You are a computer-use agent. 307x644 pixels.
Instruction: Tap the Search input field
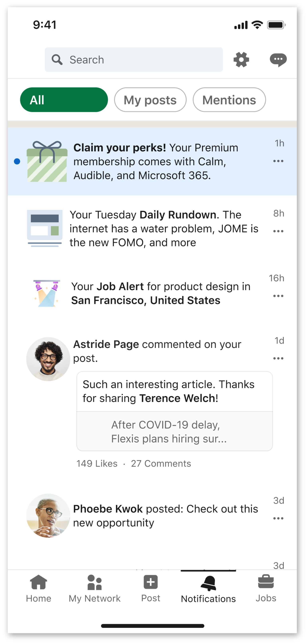tap(134, 60)
